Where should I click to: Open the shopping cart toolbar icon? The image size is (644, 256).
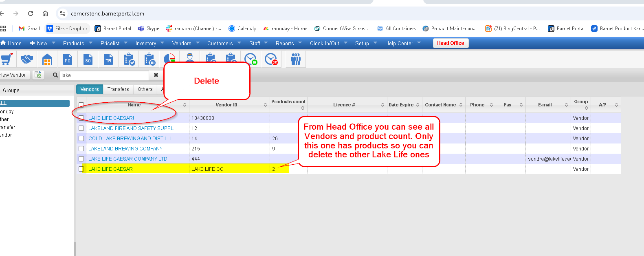coord(6,60)
